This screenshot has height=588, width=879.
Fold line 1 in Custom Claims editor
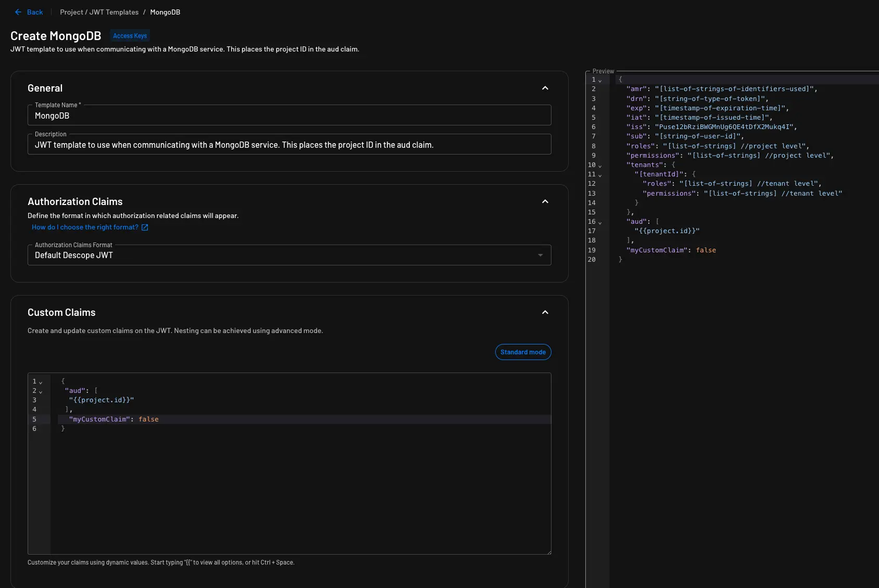click(41, 382)
